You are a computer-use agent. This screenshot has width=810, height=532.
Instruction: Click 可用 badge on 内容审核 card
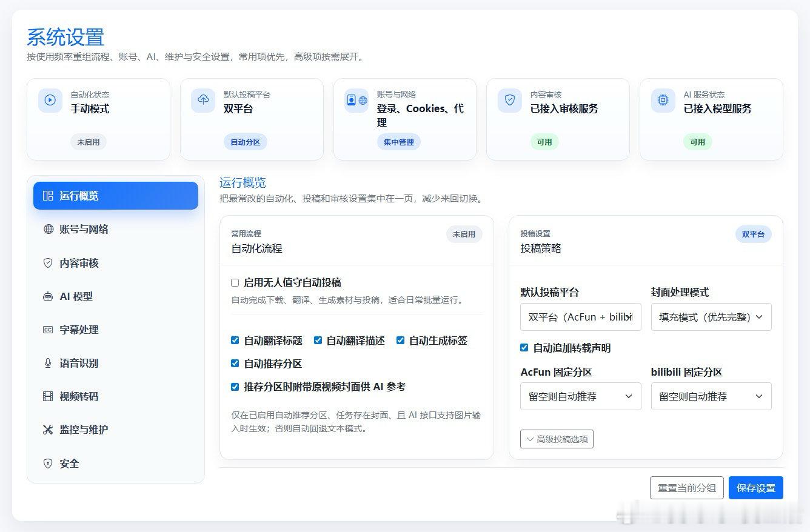click(x=544, y=142)
